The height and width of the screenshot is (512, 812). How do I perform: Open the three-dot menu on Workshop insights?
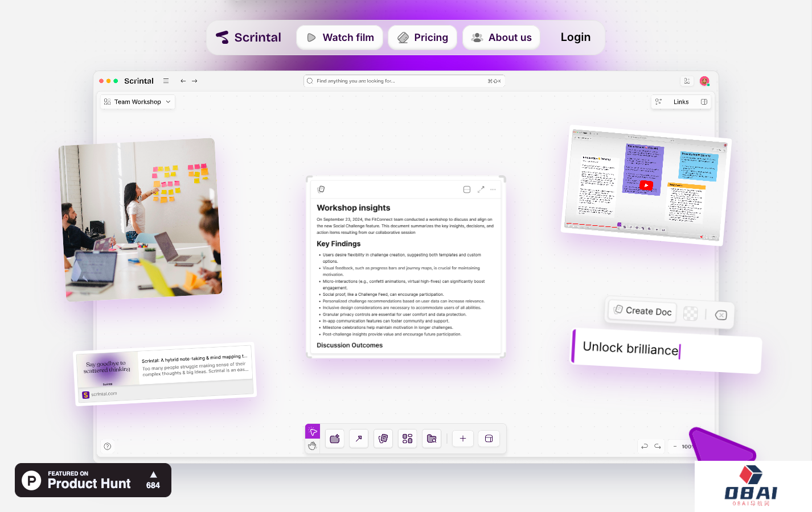[493, 189]
